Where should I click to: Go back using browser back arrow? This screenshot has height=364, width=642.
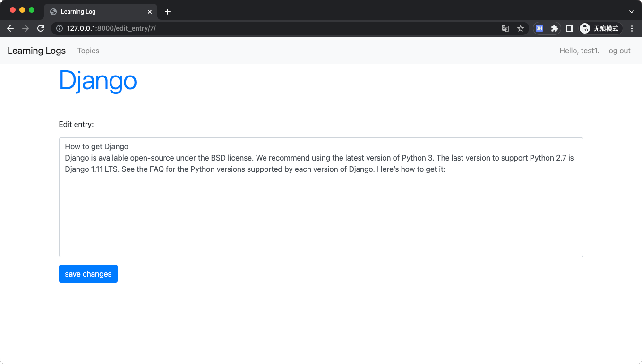[10, 28]
